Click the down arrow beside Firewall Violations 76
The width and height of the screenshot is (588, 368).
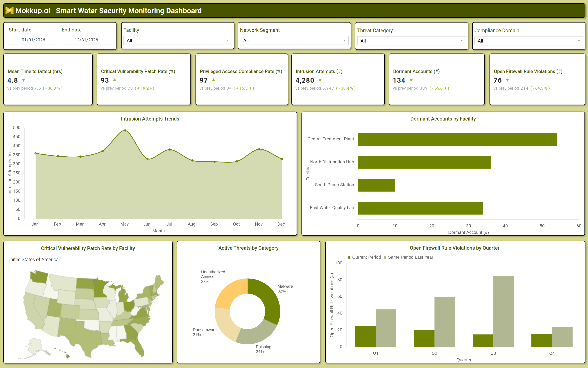pos(508,80)
